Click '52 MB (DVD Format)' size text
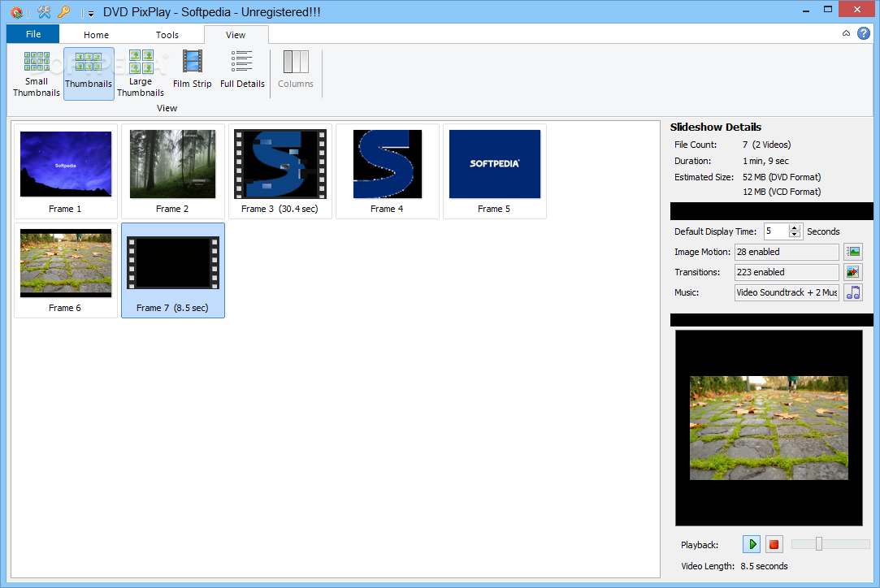The height and width of the screenshot is (588, 880). 782,177
